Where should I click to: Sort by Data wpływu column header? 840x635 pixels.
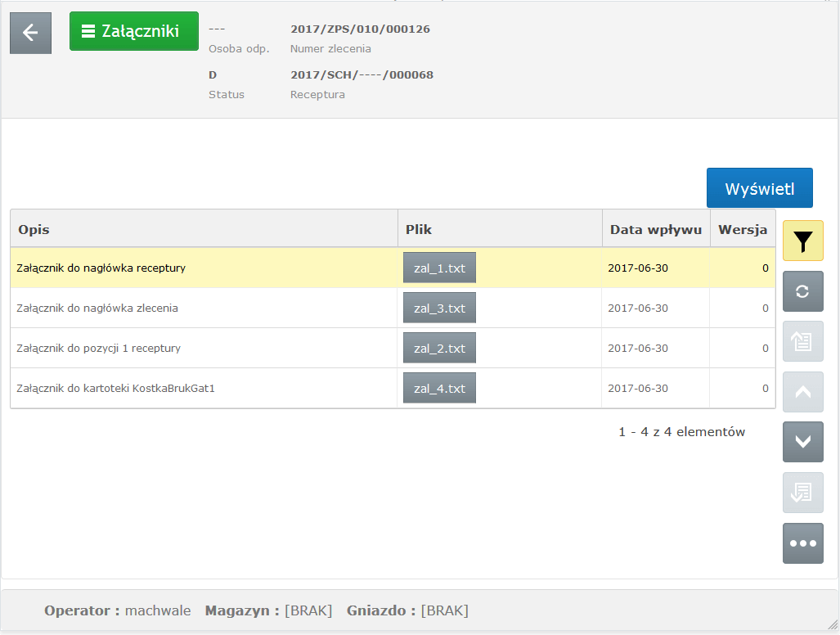[656, 229]
